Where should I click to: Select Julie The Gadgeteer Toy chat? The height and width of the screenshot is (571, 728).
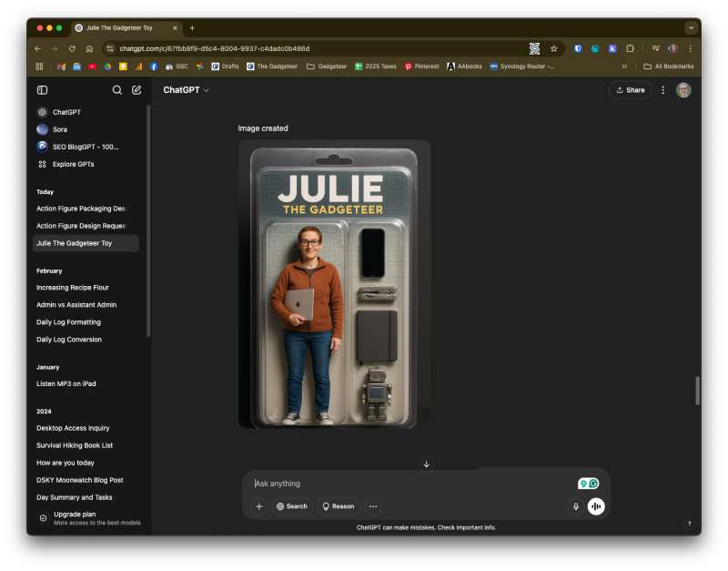pyautogui.click(x=86, y=243)
